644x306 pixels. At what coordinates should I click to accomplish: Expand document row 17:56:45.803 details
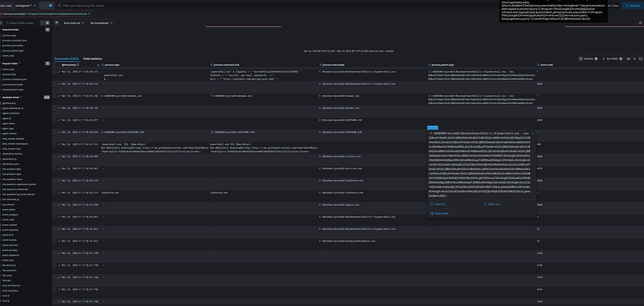(58, 156)
